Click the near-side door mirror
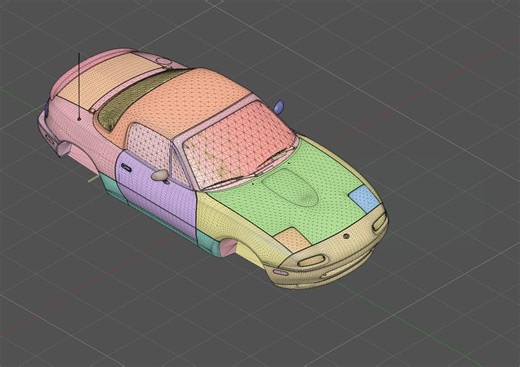The height and width of the screenshot is (367, 520). [160, 175]
